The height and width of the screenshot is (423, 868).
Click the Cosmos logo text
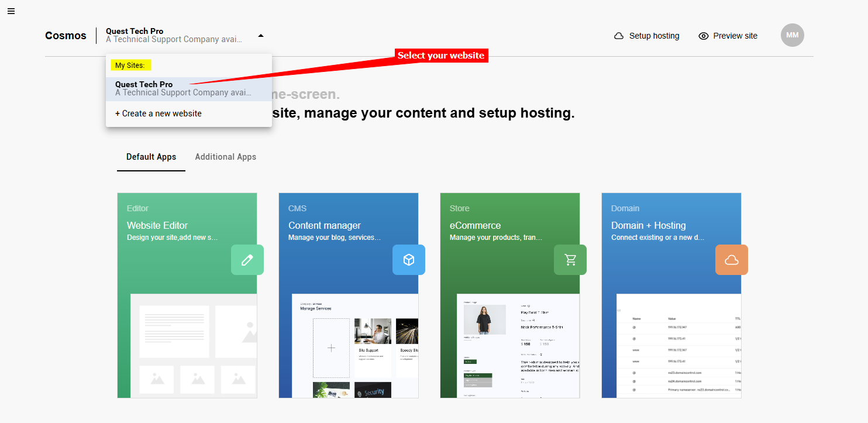point(66,36)
